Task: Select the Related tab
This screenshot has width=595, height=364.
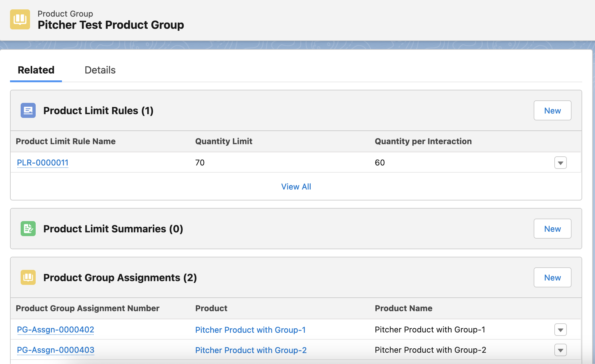Action: (x=36, y=70)
